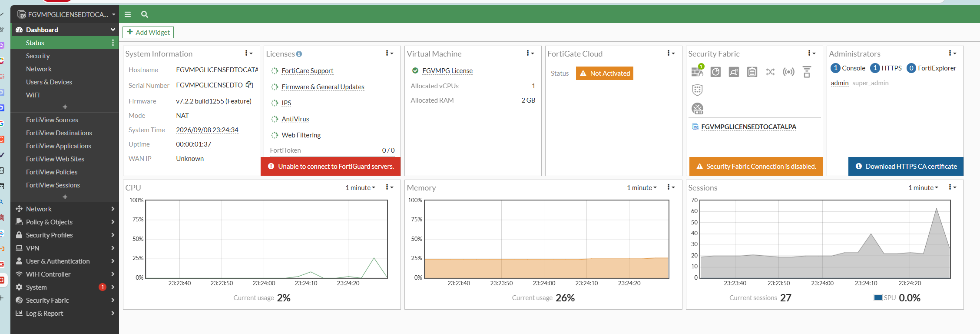
Task: Collapse the Dashboard section
Action: pyautogui.click(x=65, y=30)
